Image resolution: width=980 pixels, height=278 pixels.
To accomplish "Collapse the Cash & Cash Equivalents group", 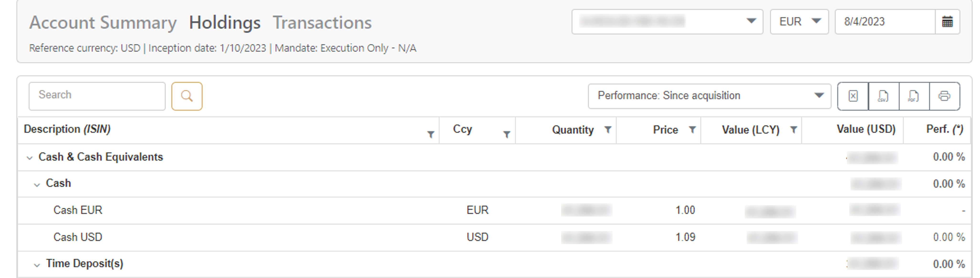I will coord(29,158).
